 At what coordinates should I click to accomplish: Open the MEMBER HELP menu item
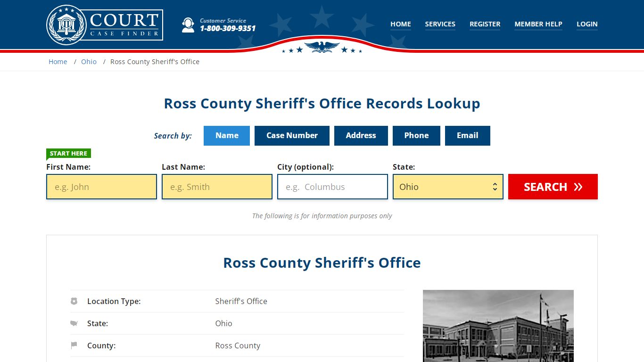[x=538, y=24]
